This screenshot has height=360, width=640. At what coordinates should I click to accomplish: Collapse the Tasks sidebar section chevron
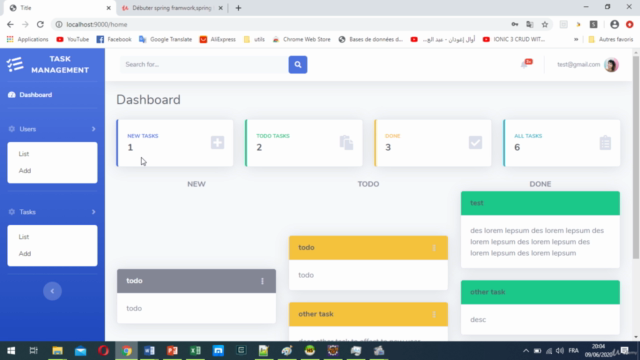pos(93,212)
